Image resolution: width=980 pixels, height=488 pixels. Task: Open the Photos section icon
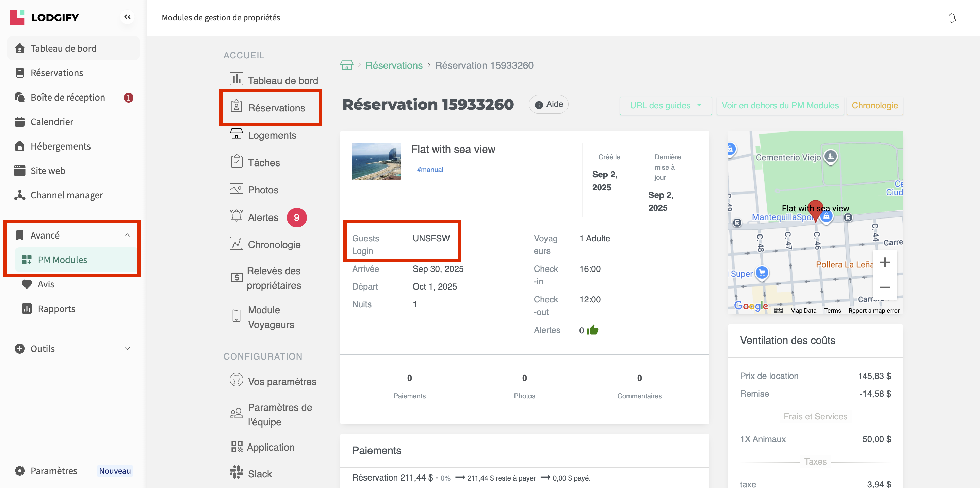[x=236, y=189]
